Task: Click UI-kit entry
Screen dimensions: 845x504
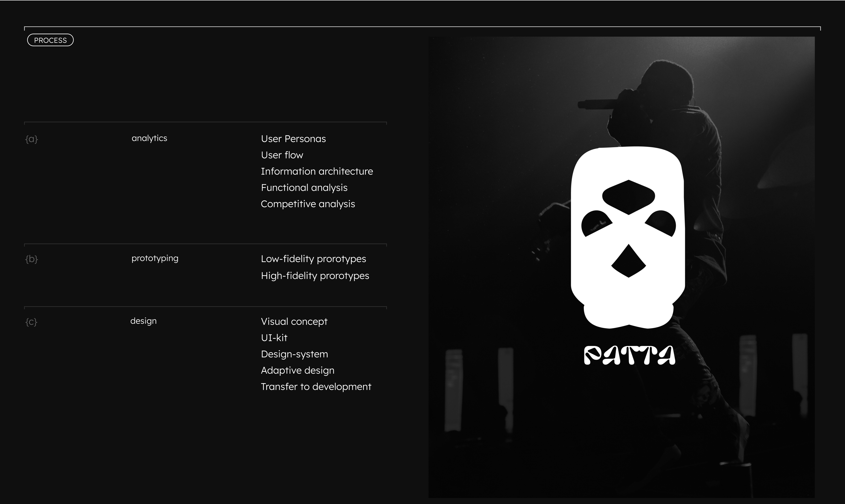Action: (x=274, y=337)
